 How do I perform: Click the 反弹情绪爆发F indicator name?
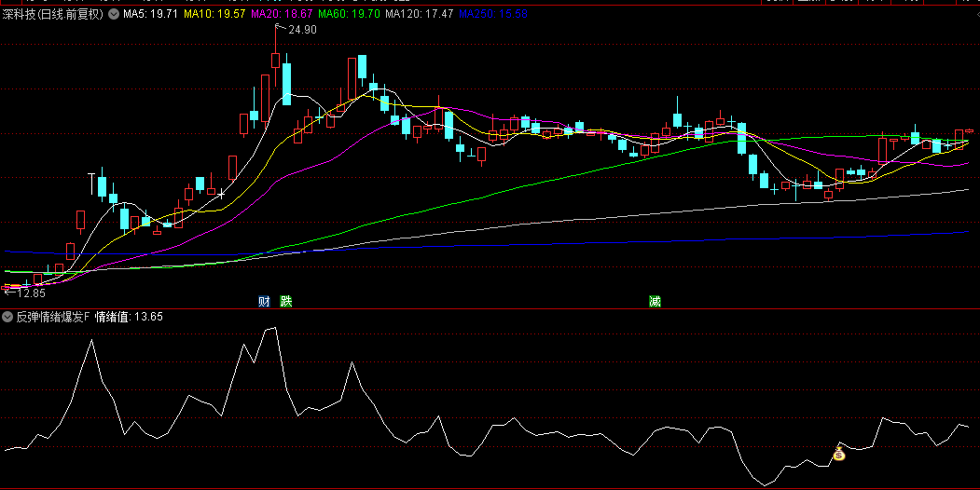click(53, 317)
